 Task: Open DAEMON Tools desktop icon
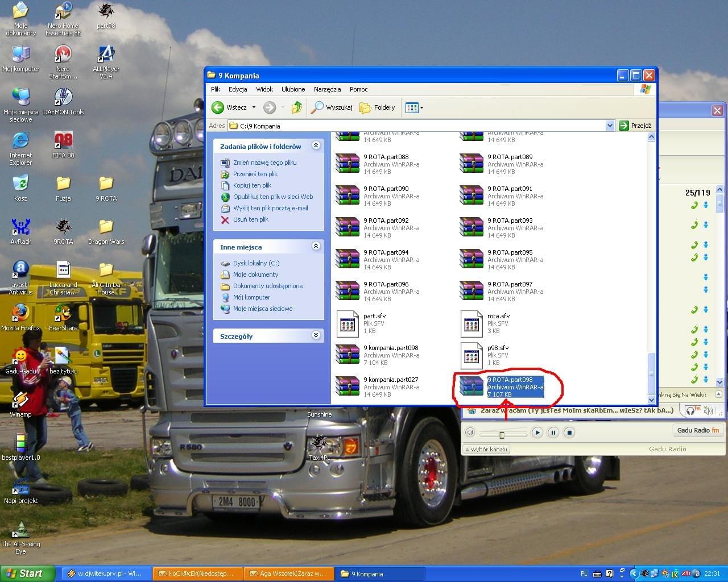tap(63, 98)
